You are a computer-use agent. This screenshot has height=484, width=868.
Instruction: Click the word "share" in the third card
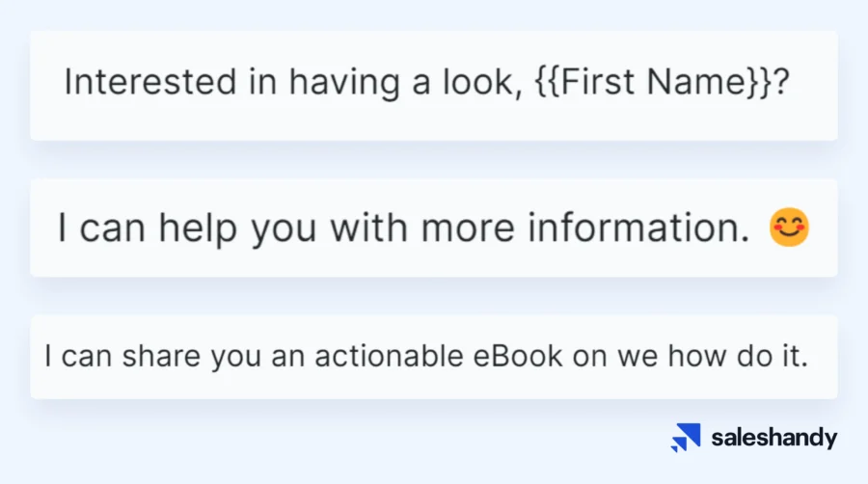coord(166,357)
